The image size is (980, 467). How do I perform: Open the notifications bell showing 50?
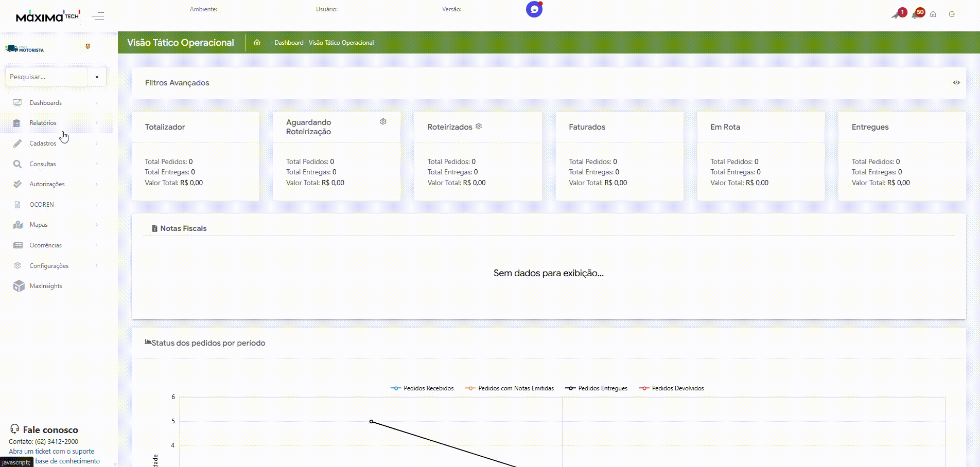tap(916, 14)
